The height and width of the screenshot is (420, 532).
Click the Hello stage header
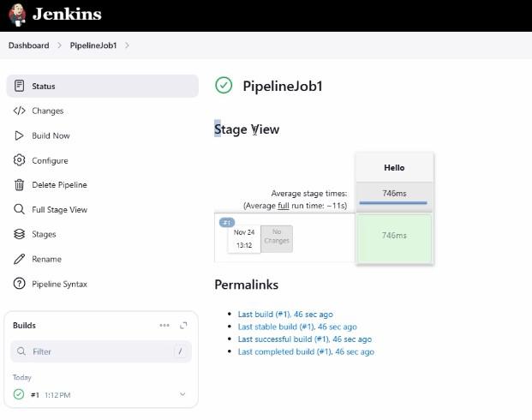394,167
